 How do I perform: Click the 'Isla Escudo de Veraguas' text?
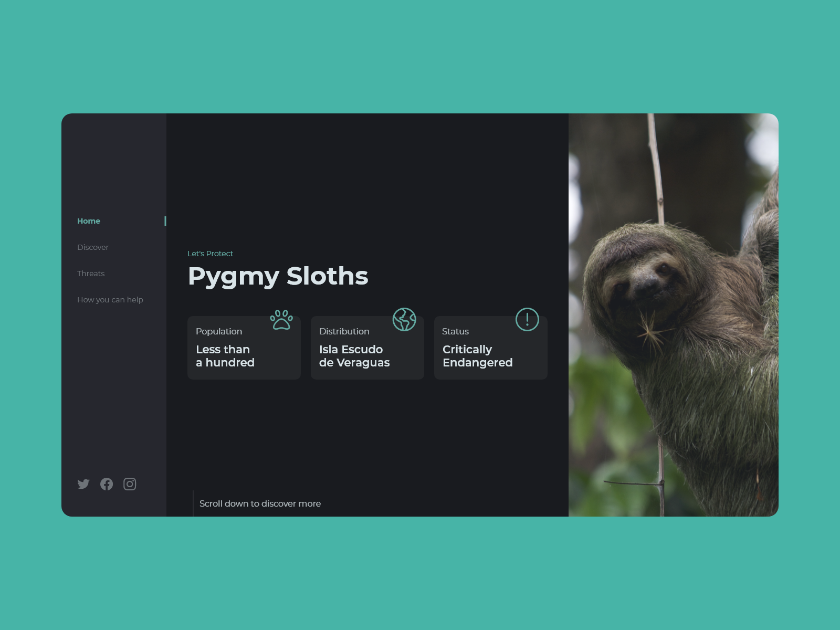click(x=354, y=356)
